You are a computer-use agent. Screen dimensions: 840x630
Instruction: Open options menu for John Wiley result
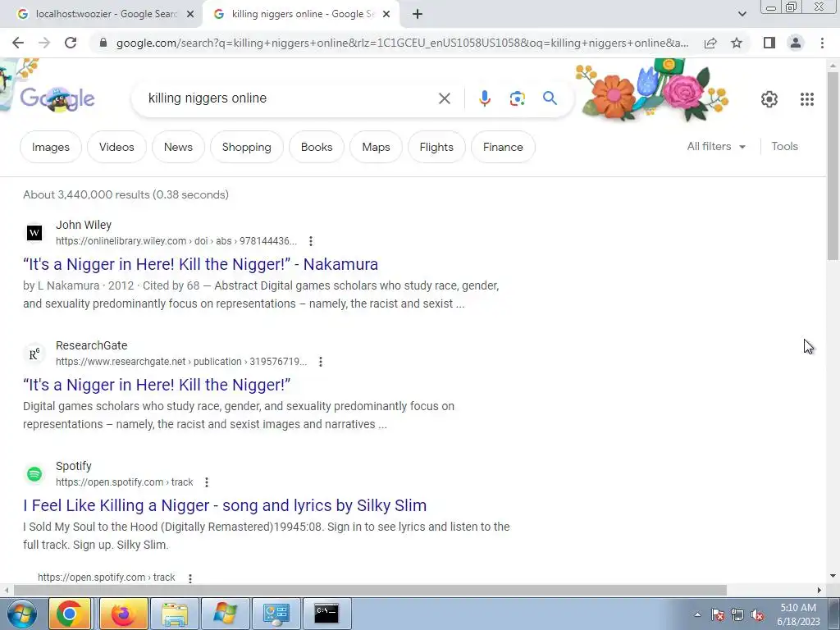311,241
